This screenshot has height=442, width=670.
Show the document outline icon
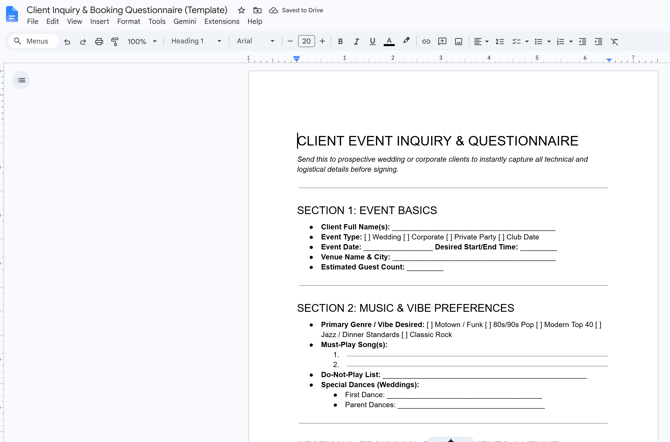coord(21,80)
